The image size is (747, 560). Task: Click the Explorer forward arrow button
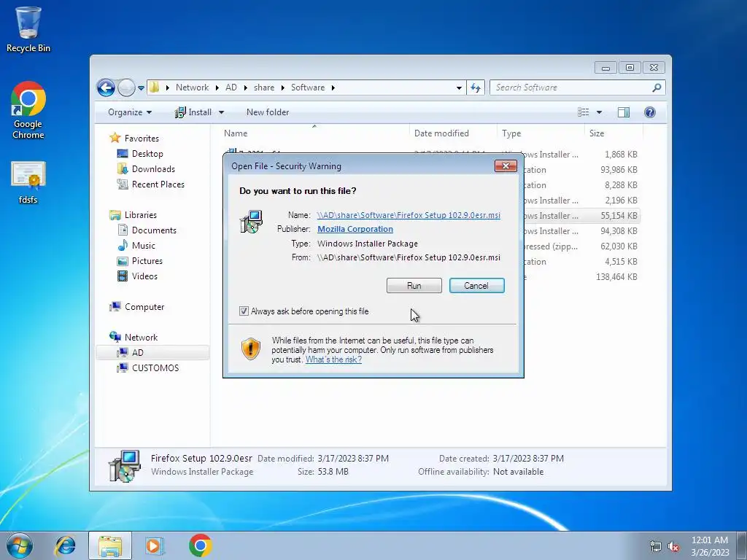126,87
